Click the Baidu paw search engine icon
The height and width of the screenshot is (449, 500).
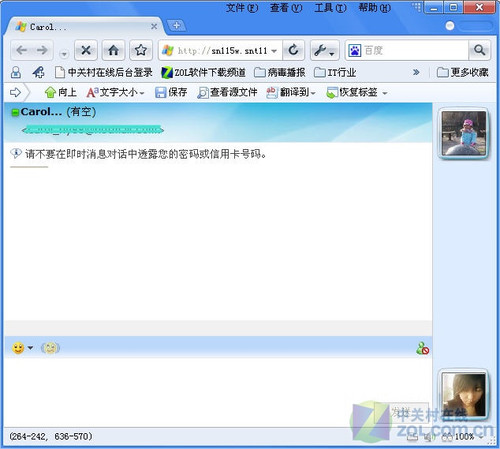(x=355, y=51)
